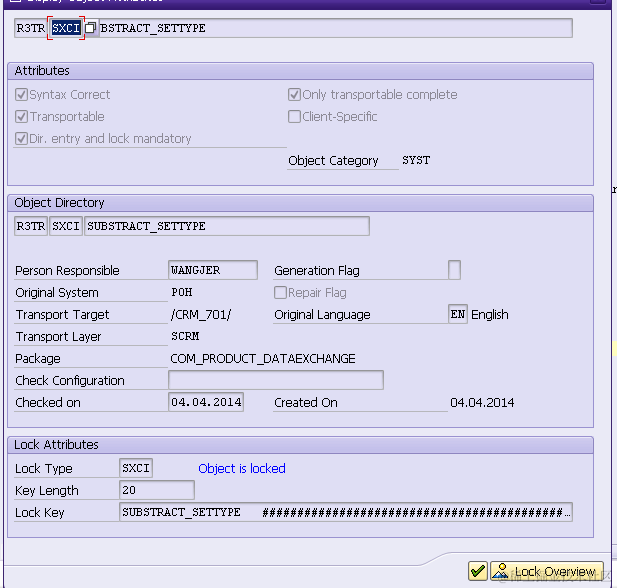Click the Original Language label
The image size is (617, 588).
(x=322, y=315)
